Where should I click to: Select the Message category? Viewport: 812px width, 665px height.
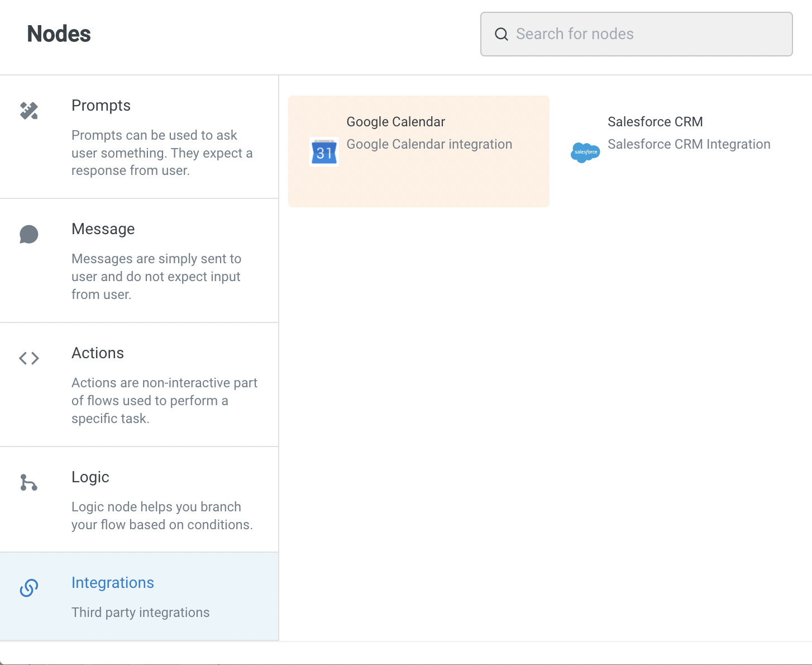(x=139, y=260)
